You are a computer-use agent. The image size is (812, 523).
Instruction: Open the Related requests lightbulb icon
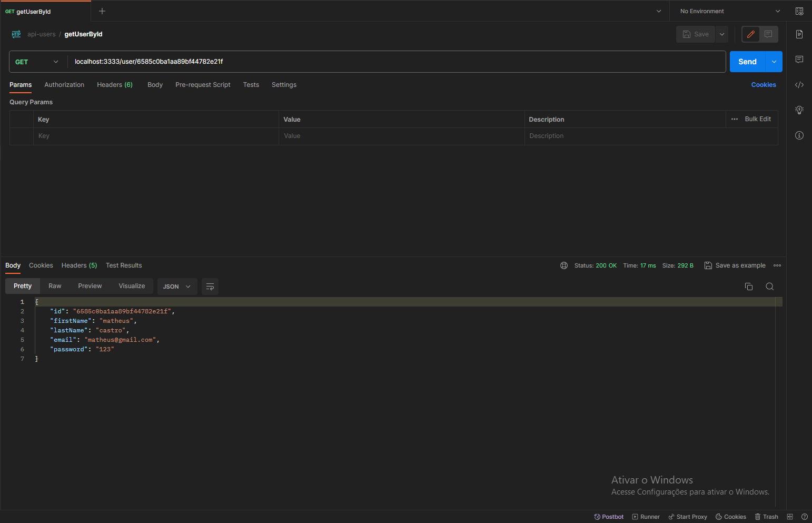(x=799, y=110)
